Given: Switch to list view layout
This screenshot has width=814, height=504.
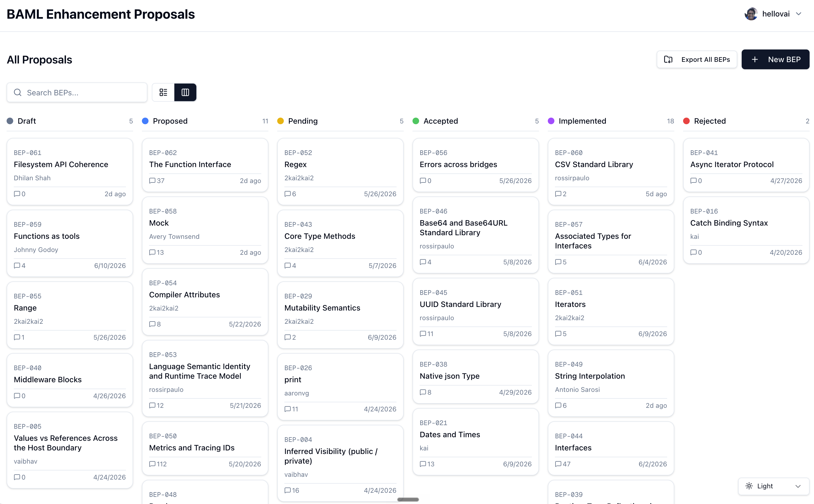Looking at the screenshot, I should tap(163, 92).
